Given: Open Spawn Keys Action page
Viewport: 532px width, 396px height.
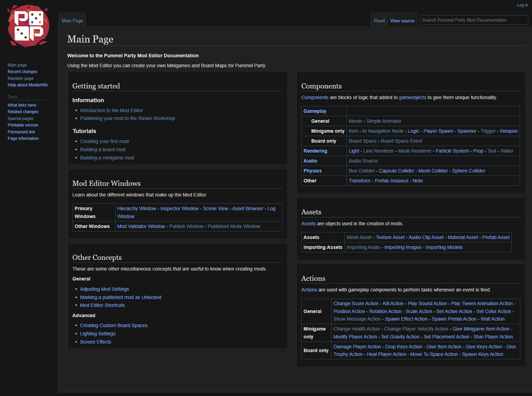Looking at the screenshot, I should (483, 354).
